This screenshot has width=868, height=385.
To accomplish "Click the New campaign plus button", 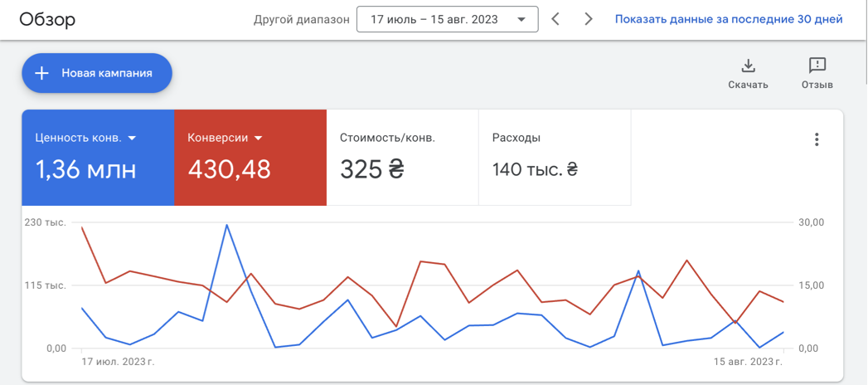I will (x=97, y=73).
